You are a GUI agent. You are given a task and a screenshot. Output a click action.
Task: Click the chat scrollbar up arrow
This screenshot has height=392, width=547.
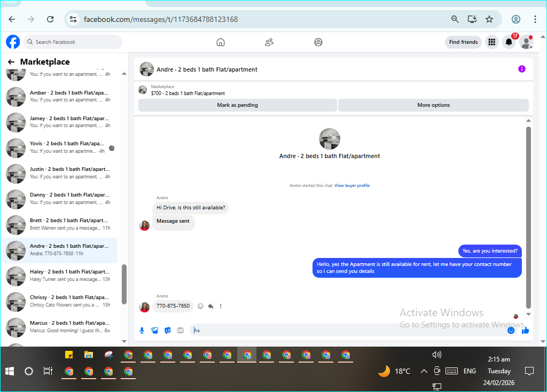528,121
